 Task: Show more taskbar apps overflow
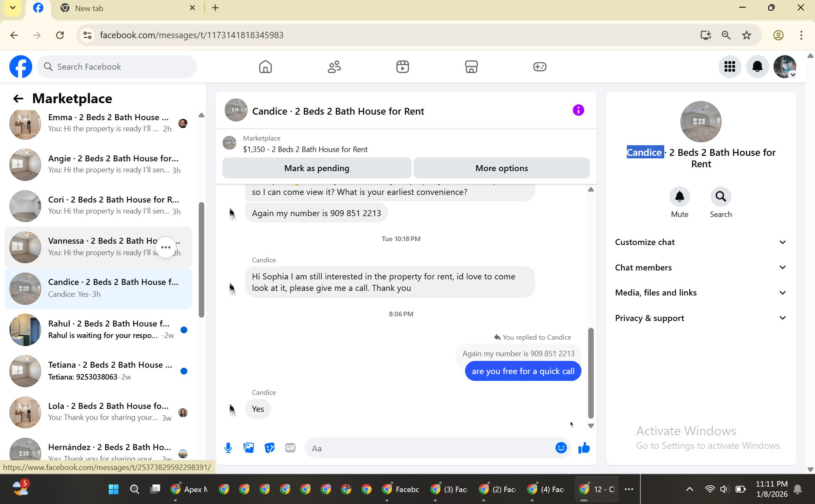[x=629, y=489]
